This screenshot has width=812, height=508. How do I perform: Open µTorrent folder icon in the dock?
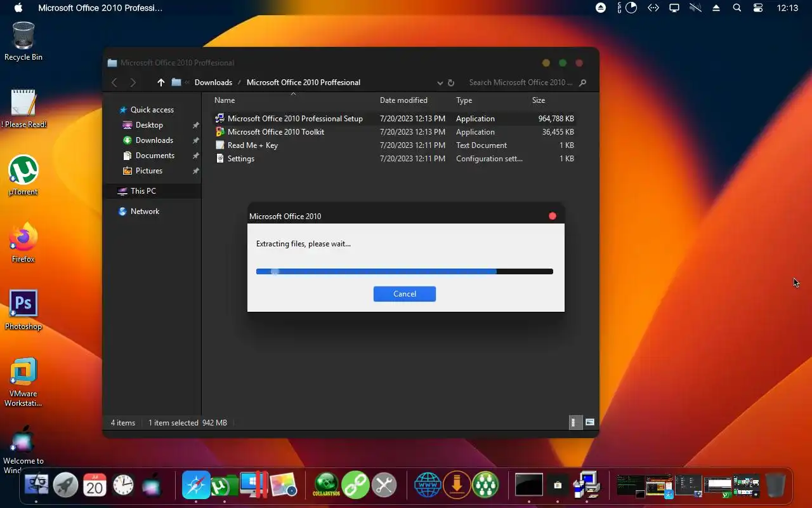(x=224, y=486)
